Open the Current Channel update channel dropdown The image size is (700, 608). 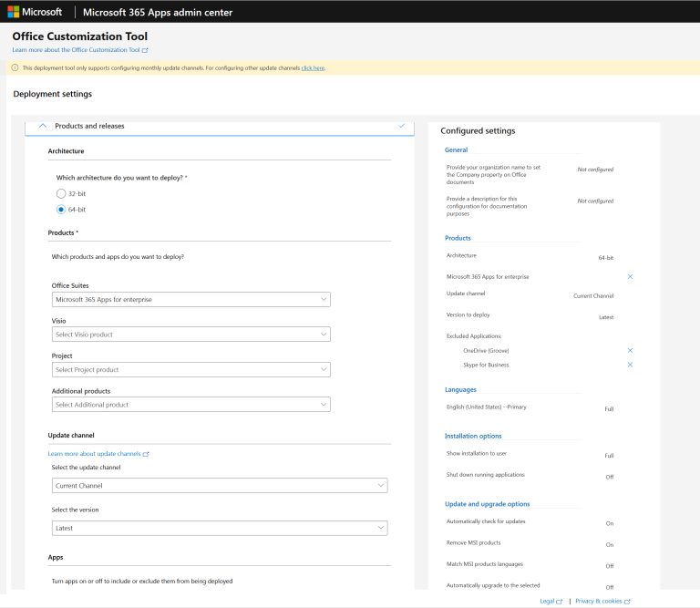tap(220, 486)
